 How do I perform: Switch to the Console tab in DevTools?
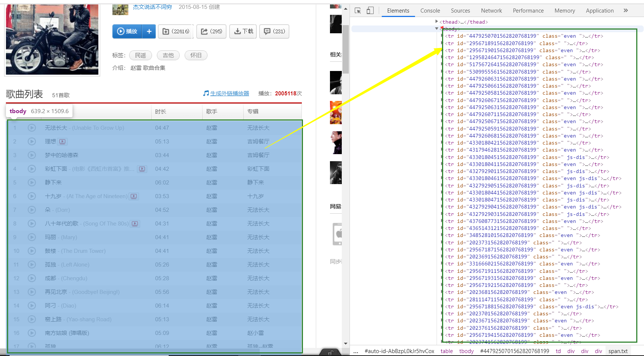430,10
